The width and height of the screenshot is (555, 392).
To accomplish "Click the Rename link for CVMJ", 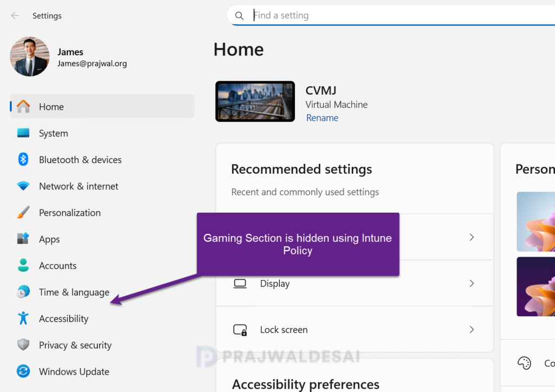I will click(x=322, y=117).
